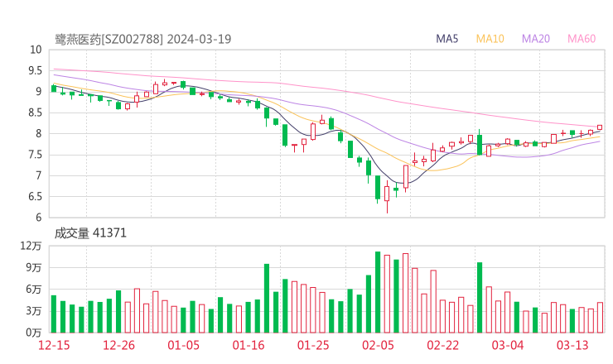Click the MA60 legend label

click(x=582, y=39)
